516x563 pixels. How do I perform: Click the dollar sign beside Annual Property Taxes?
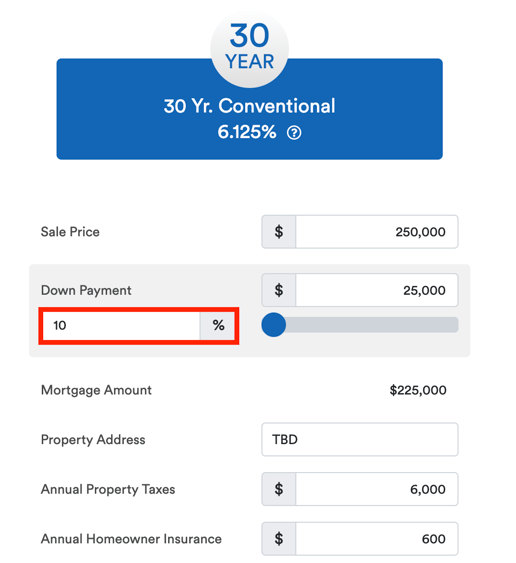(x=279, y=489)
